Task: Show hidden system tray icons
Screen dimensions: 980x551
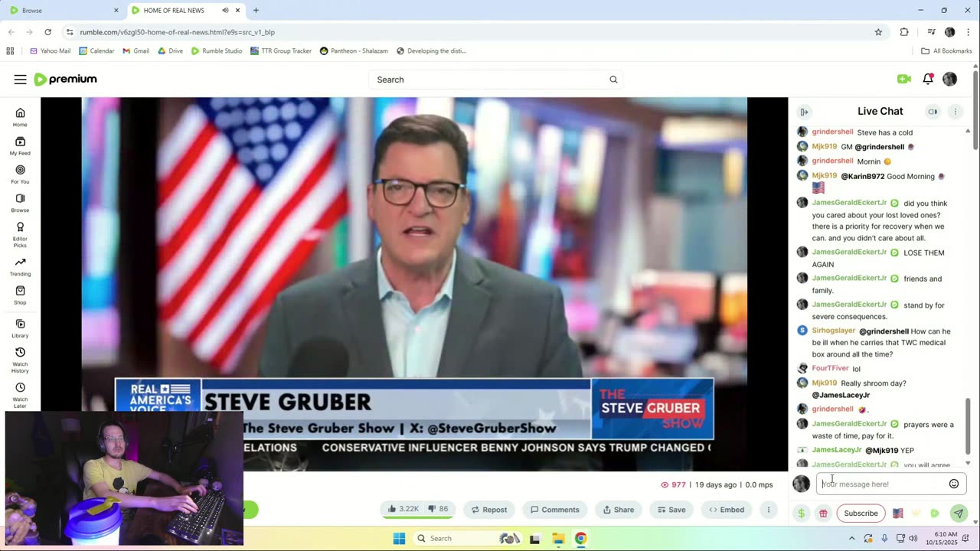Action: (x=851, y=539)
